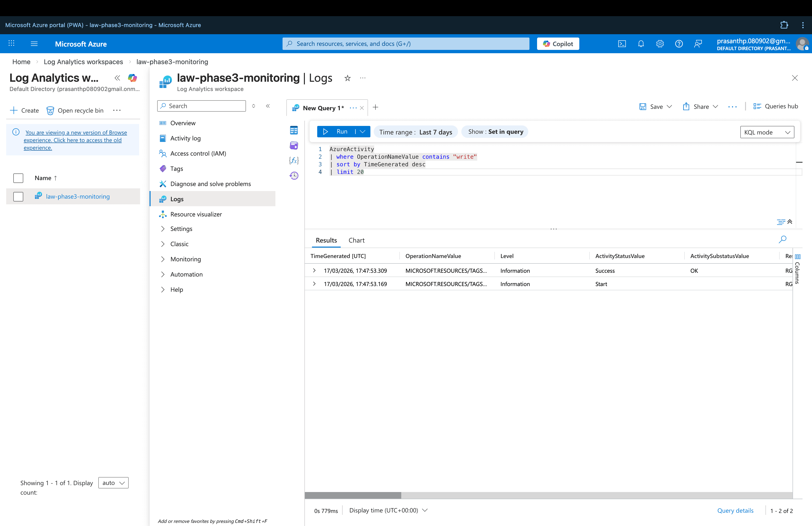
Task: Click the results search magnifier icon
Action: pos(782,239)
